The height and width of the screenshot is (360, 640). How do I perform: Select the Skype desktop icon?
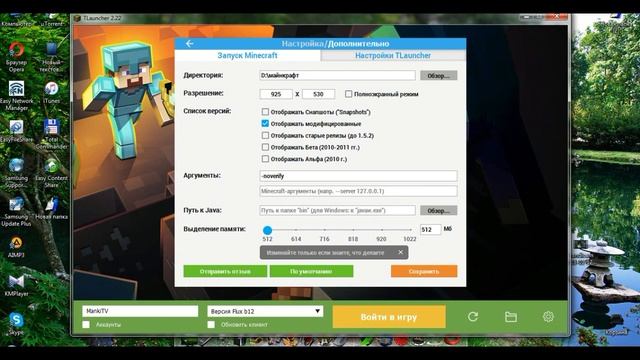16,324
